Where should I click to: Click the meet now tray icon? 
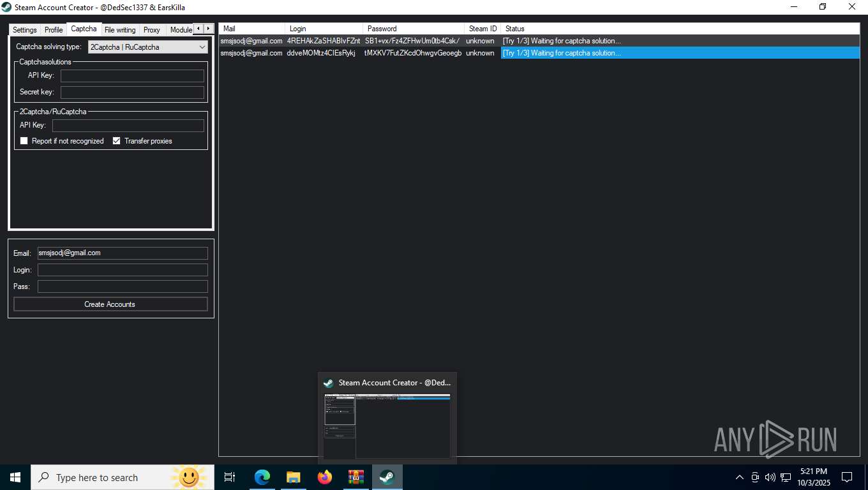pyautogui.click(x=755, y=477)
